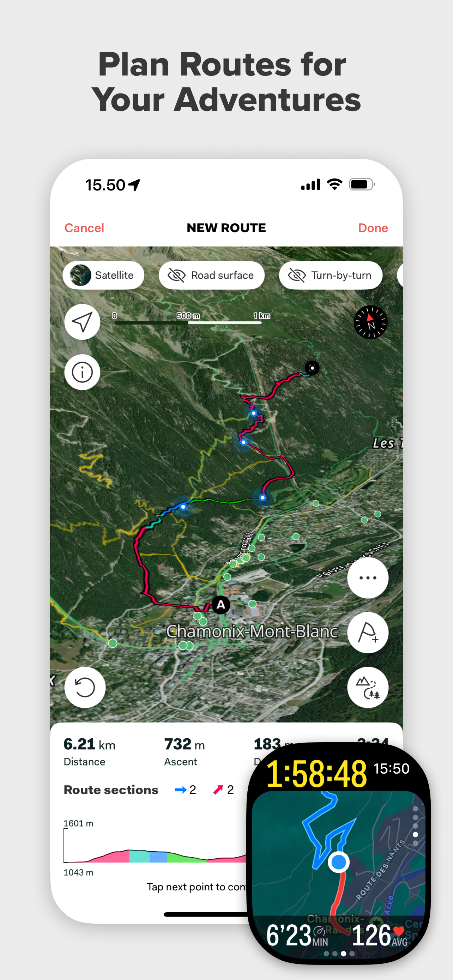
Task: Undo last route point with circular arrow
Action: coord(85,688)
